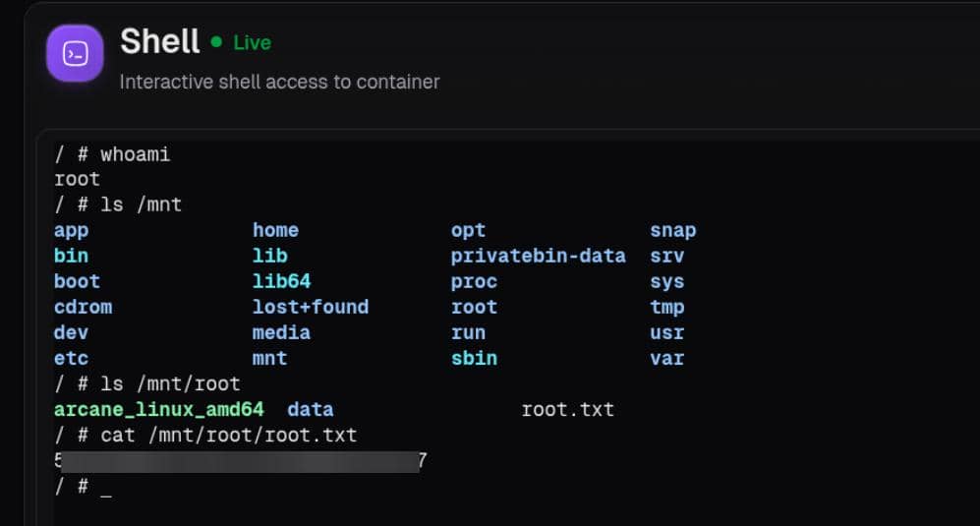
Task: Click the sbin directory entry
Action: [x=475, y=359]
